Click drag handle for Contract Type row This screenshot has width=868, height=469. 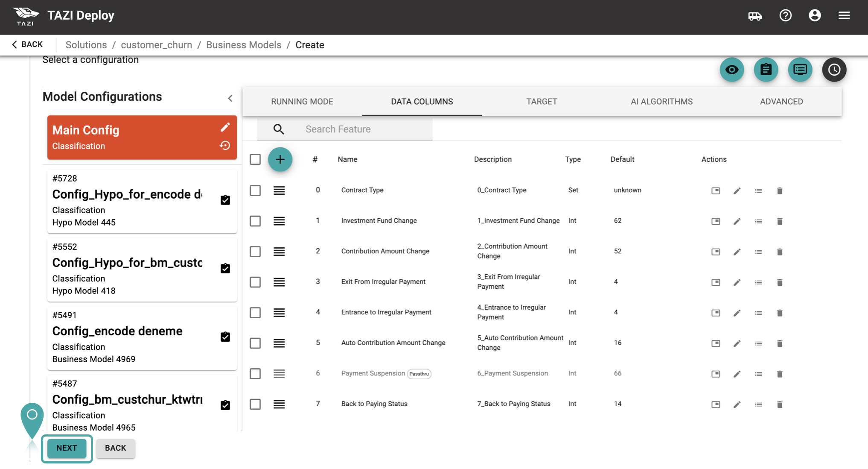click(x=279, y=191)
